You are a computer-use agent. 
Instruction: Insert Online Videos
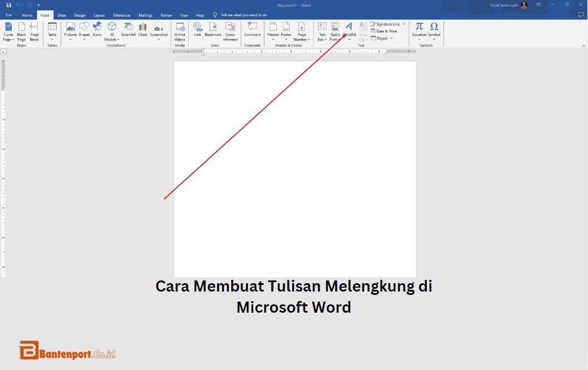pos(180,31)
